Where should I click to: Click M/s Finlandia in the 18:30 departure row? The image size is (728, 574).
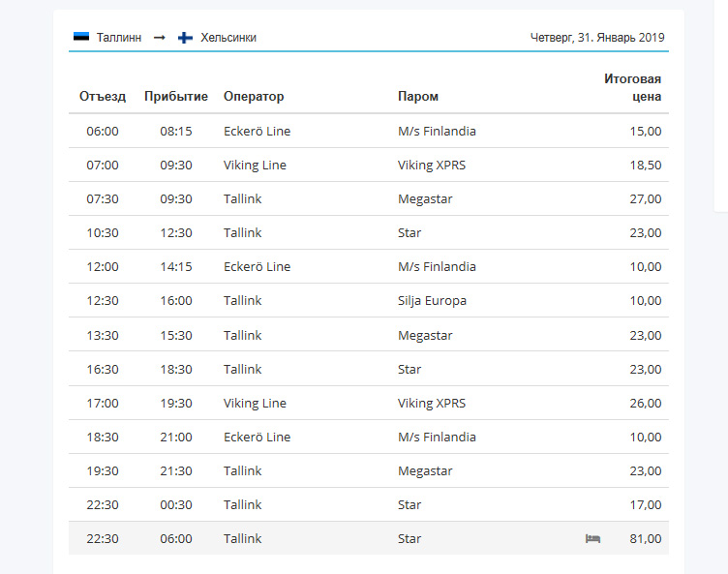(437, 437)
